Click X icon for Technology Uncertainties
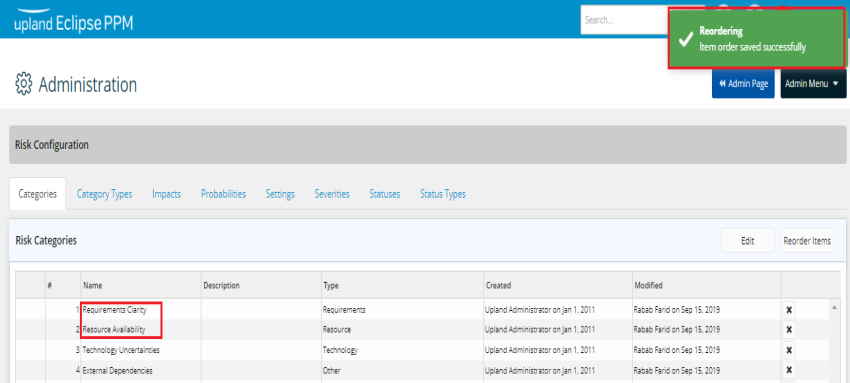The width and height of the screenshot is (850, 383). 789,350
